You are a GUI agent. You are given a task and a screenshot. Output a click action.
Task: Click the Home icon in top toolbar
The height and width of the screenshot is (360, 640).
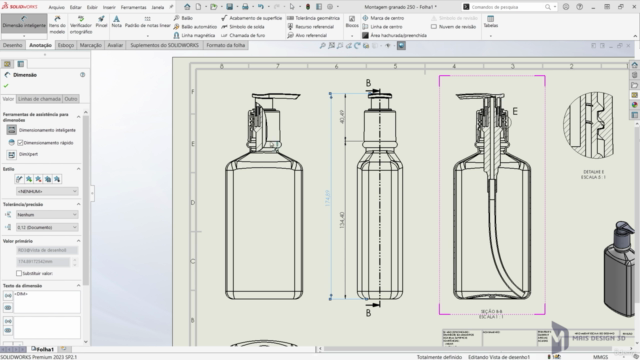pyautogui.click(x=187, y=7)
